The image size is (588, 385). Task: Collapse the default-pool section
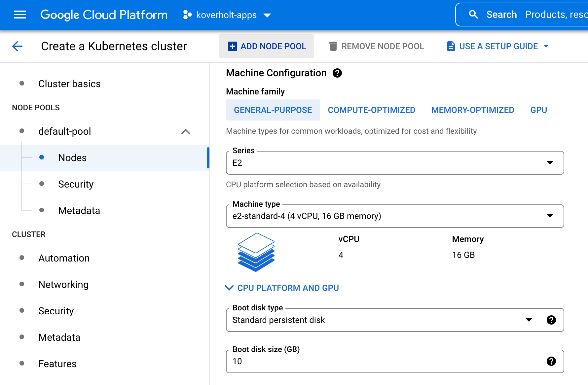pos(186,131)
